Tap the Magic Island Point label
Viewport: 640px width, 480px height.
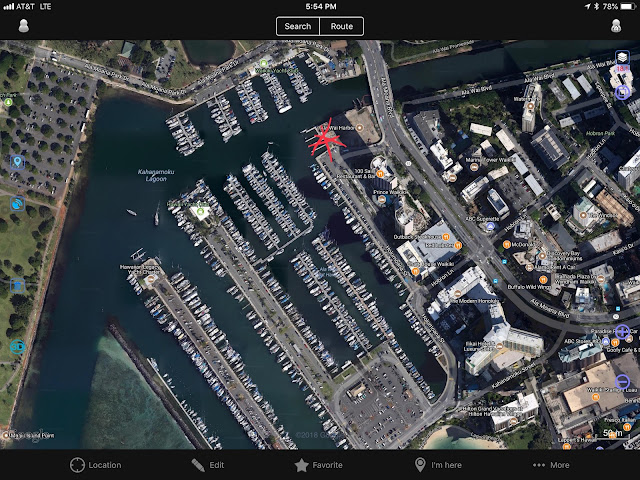[x=31, y=436]
